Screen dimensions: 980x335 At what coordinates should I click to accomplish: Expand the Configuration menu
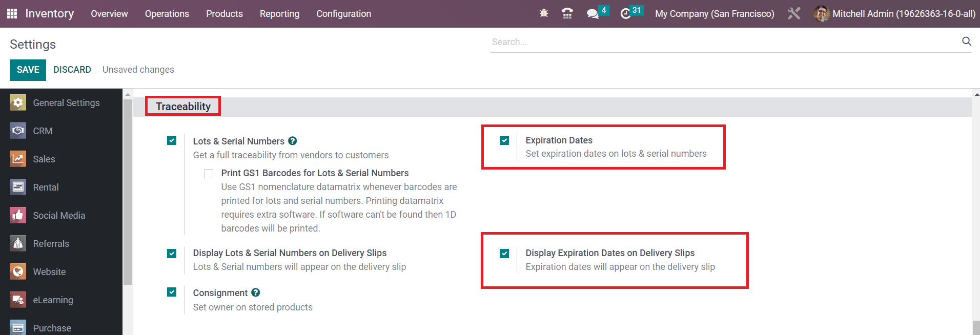pyautogui.click(x=343, y=14)
